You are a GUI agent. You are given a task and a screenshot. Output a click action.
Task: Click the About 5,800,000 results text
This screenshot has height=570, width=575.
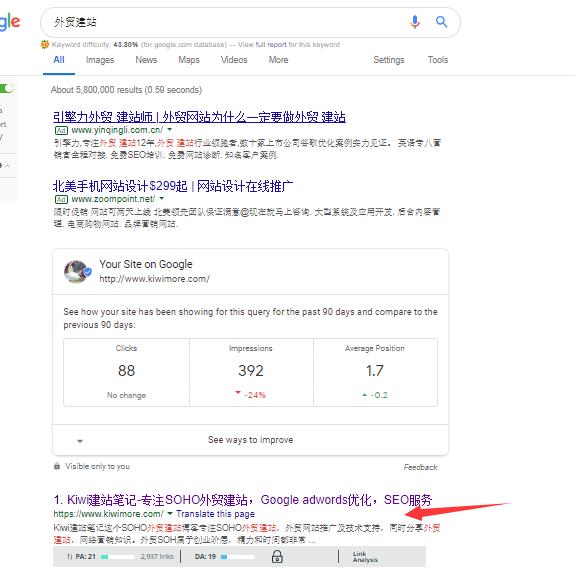pyautogui.click(x=126, y=90)
